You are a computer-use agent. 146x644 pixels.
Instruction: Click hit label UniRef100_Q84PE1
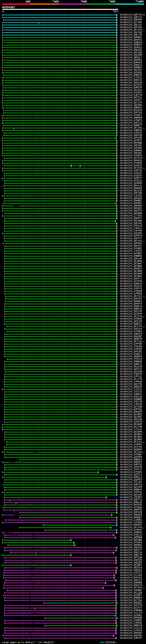coord(131,47)
